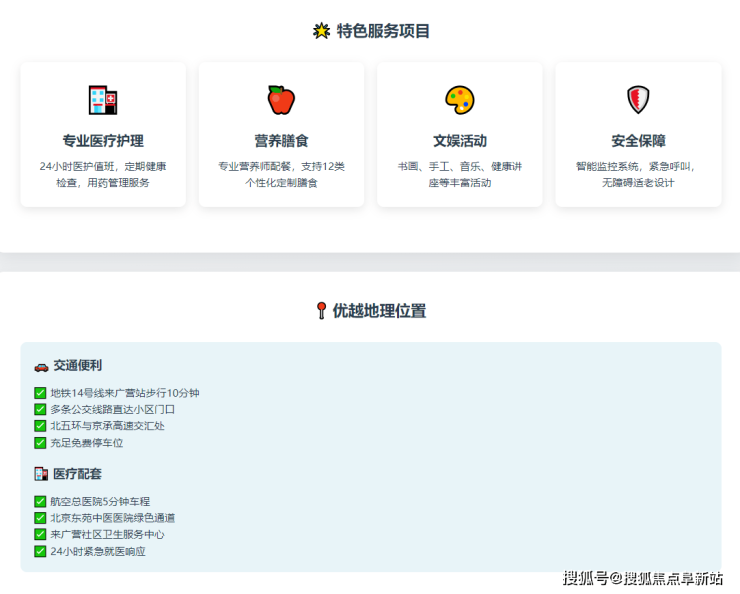
Task: Open the 安全保障 service card title
Action: pos(638,141)
